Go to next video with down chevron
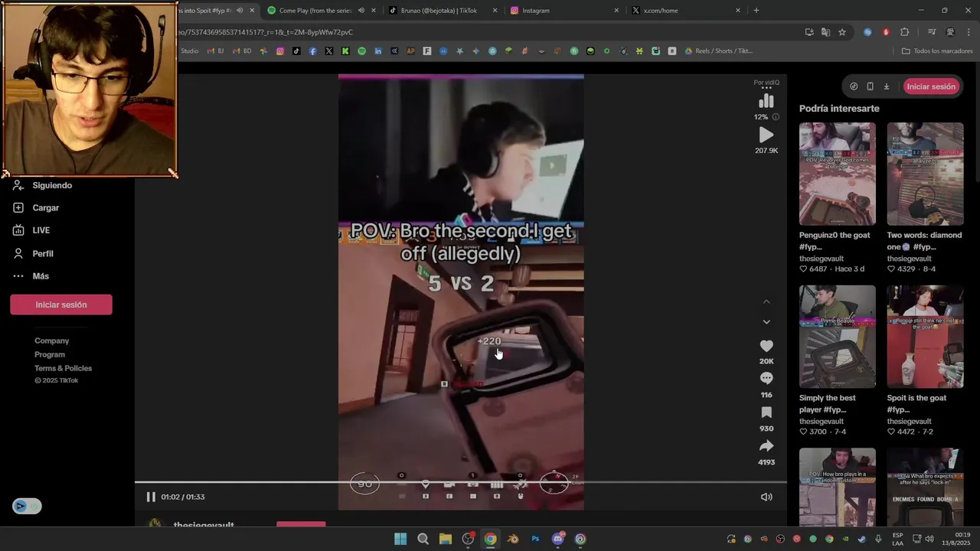The image size is (980, 551). (x=766, y=321)
